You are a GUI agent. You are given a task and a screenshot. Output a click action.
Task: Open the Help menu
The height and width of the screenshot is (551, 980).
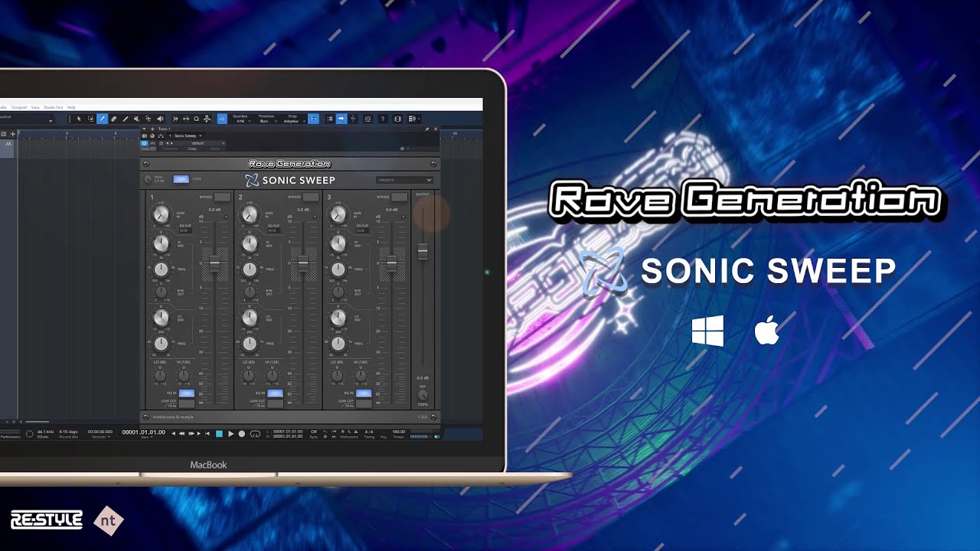71,107
